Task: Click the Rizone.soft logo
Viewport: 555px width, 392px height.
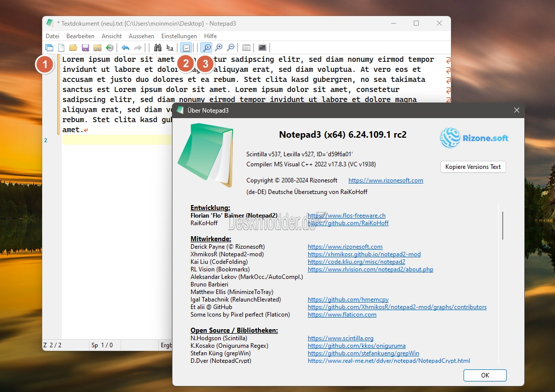Action: coord(474,138)
